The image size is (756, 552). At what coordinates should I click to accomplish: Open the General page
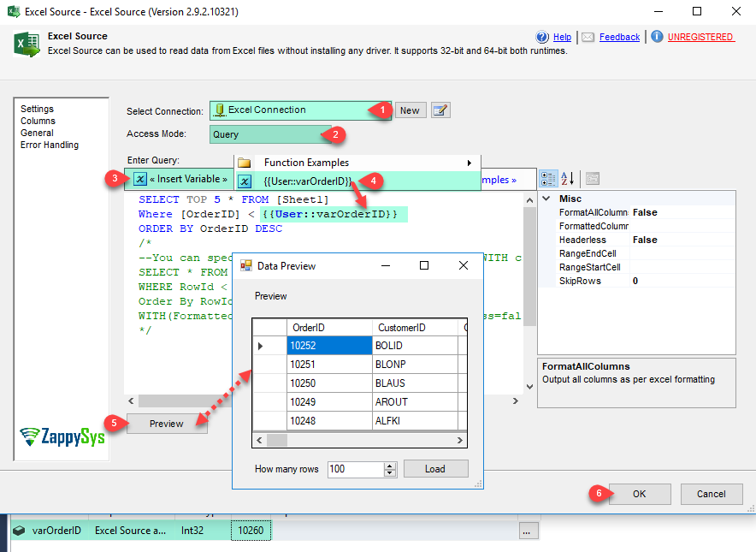(37, 133)
